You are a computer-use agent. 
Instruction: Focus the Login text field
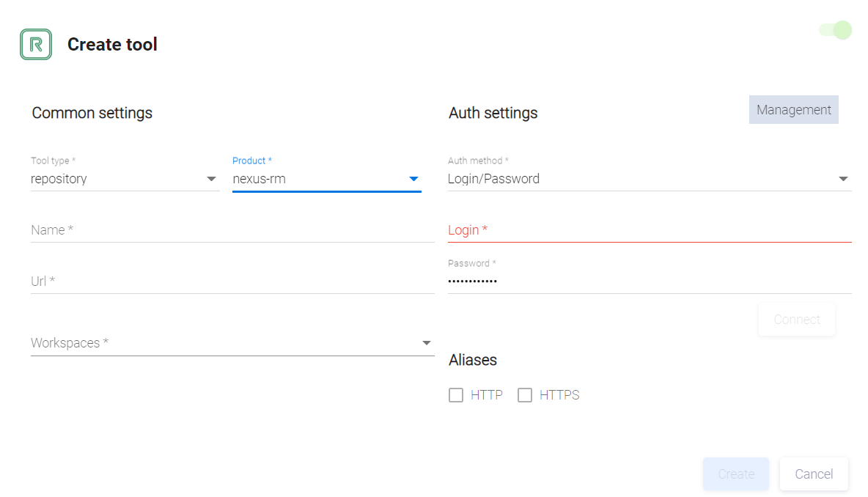[x=650, y=230]
